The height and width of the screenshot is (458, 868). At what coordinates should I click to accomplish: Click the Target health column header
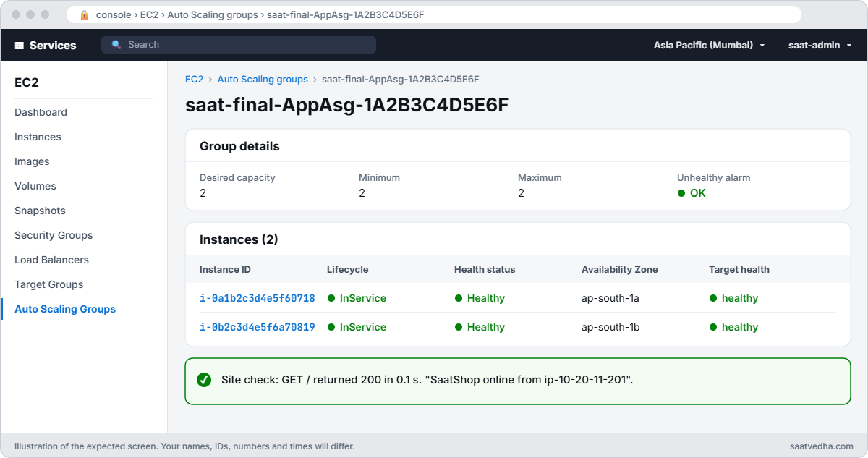pyautogui.click(x=739, y=269)
